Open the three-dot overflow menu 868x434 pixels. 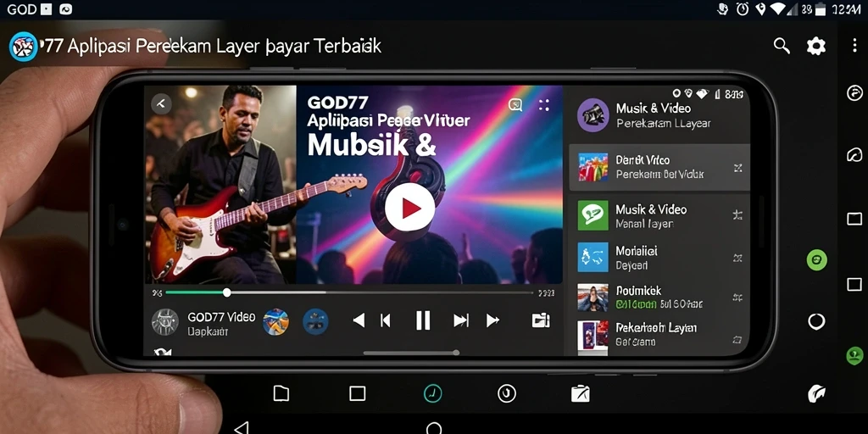[854, 46]
